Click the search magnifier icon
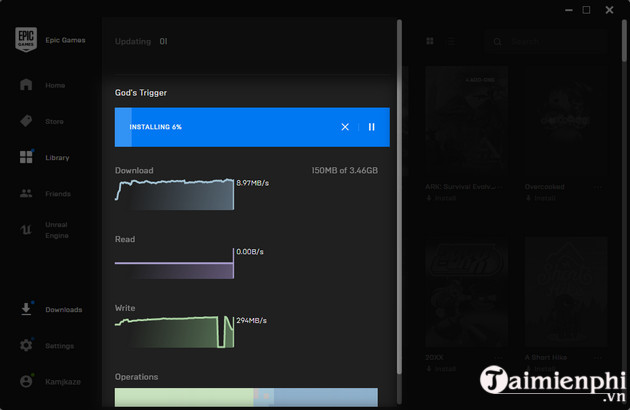Viewport: 630px width, 410px height. pos(497,41)
